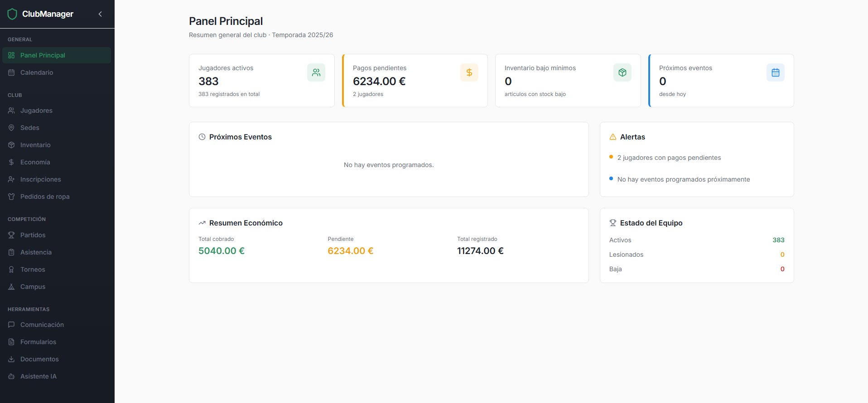Click the Pendiente amount 6234.00 € in Resumen

tap(350, 251)
